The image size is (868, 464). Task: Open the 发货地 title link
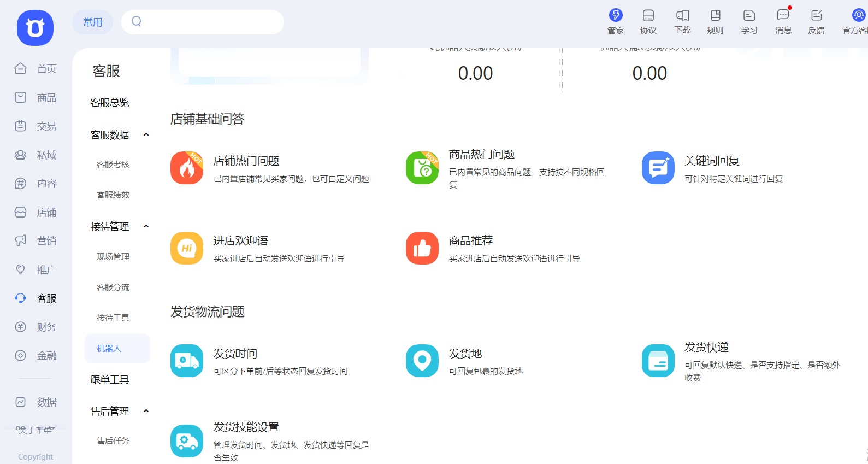click(465, 354)
